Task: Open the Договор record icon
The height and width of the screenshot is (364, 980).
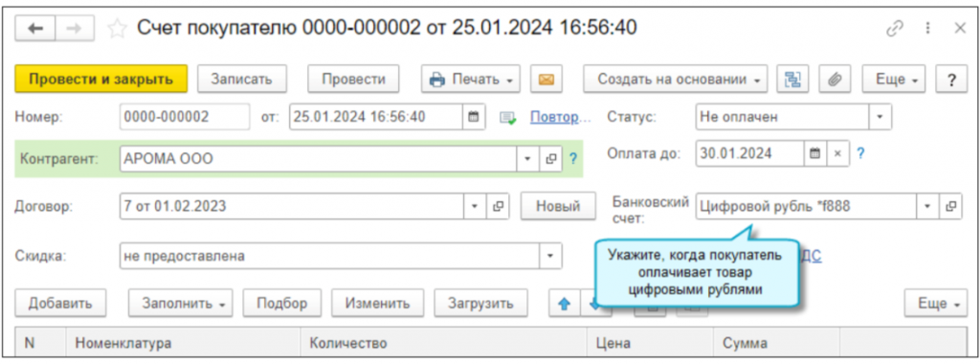Action: pos(498,206)
